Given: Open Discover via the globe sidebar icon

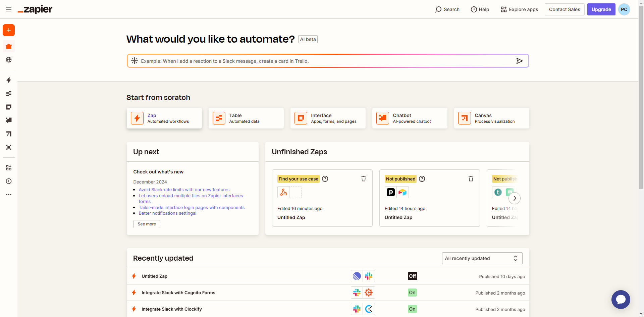Looking at the screenshot, I should click(8, 60).
